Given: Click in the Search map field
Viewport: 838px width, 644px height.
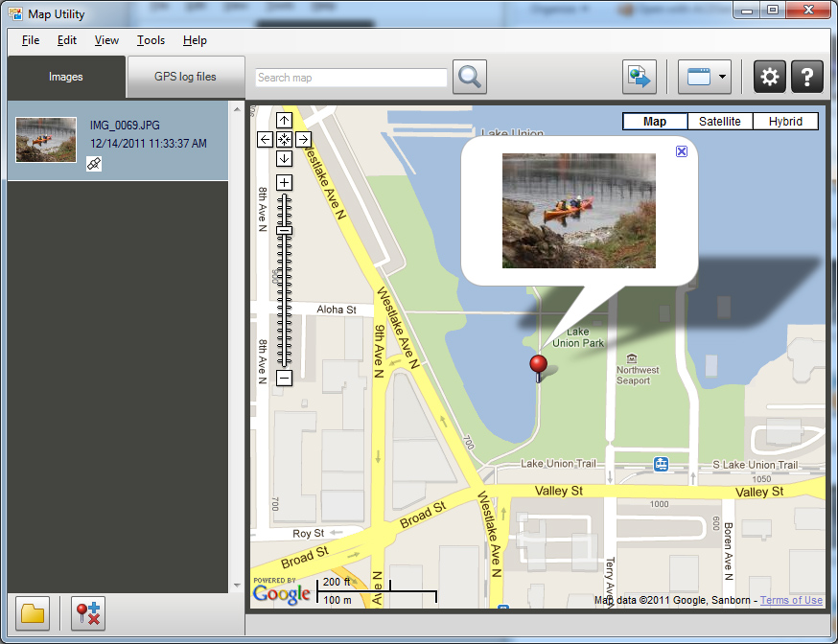Looking at the screenshot, I should [x=351, y=78].
